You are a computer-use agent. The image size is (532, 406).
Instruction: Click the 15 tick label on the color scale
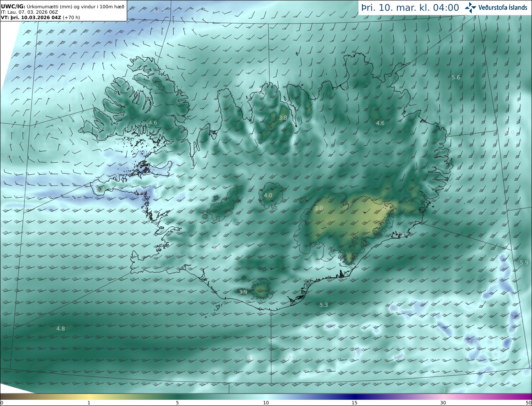355,403
